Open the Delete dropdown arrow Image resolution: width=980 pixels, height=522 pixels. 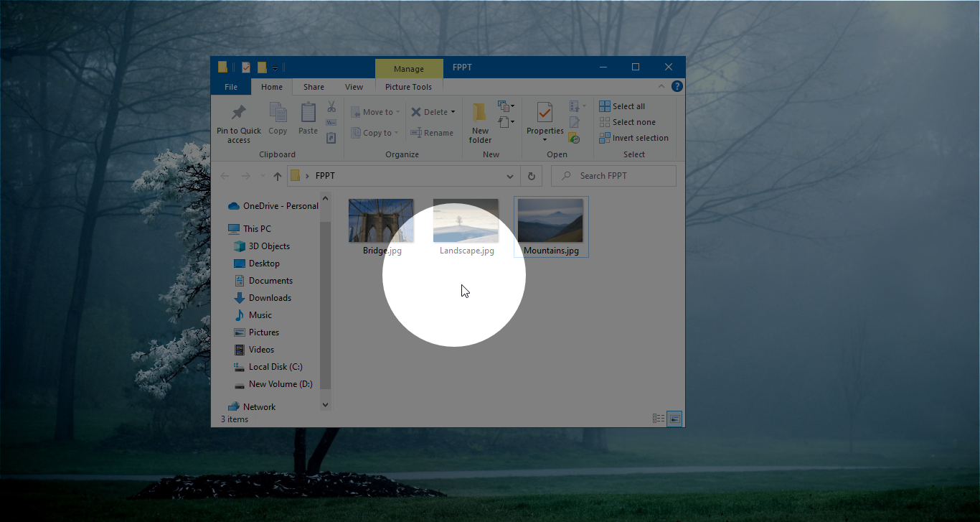[x=453, y=112]
